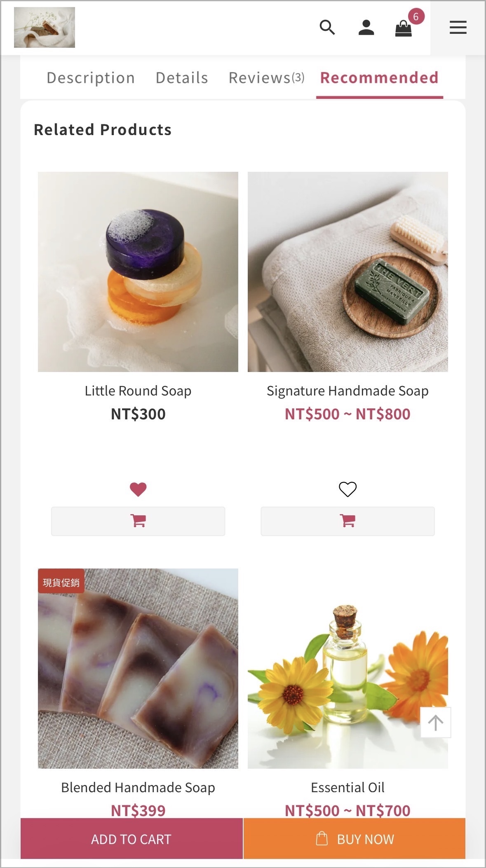Image resolution: width=486 pixels, height=868 pixels.
Task: Click the BUY NOW button
Action: pos(355,838)
